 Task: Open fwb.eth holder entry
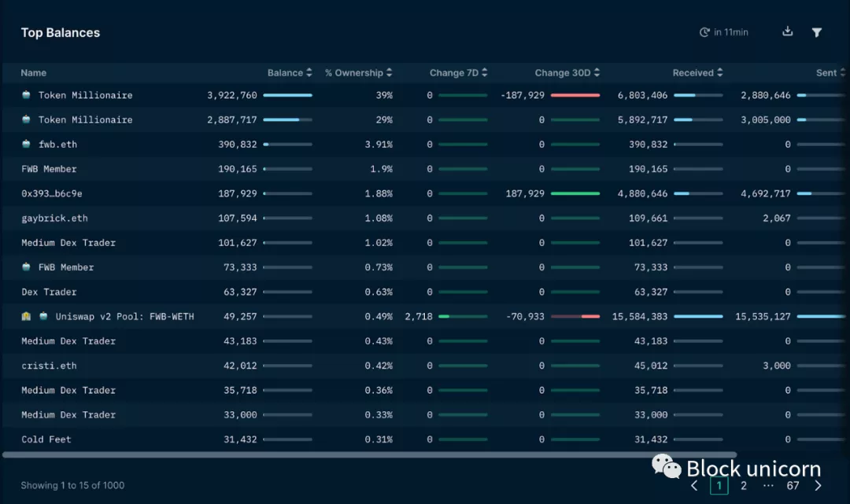pos(57,144)
